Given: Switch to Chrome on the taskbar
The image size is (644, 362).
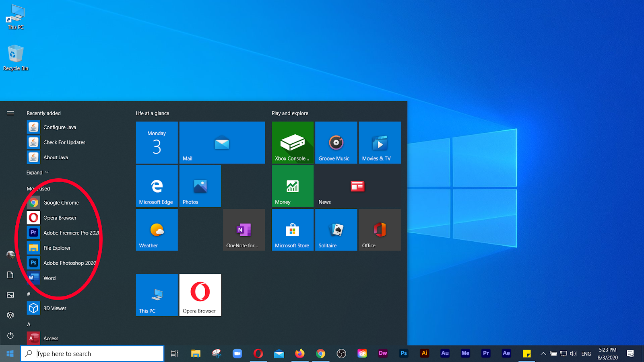Looking at the screenshot, I should 321,354.
